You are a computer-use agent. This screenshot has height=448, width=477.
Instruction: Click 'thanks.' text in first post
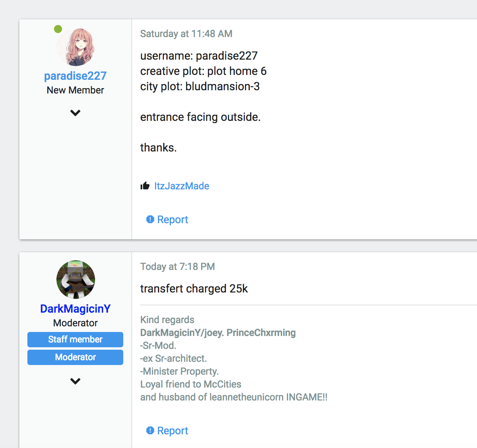pyautogui.click(x=158, y=148)
